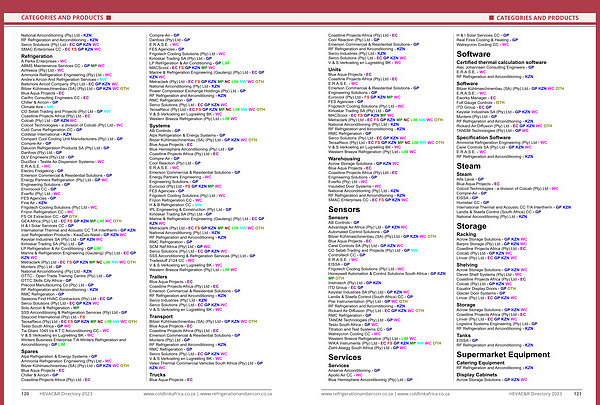
Task: Click page number 120 in the footer
Action: pos(25,394)
